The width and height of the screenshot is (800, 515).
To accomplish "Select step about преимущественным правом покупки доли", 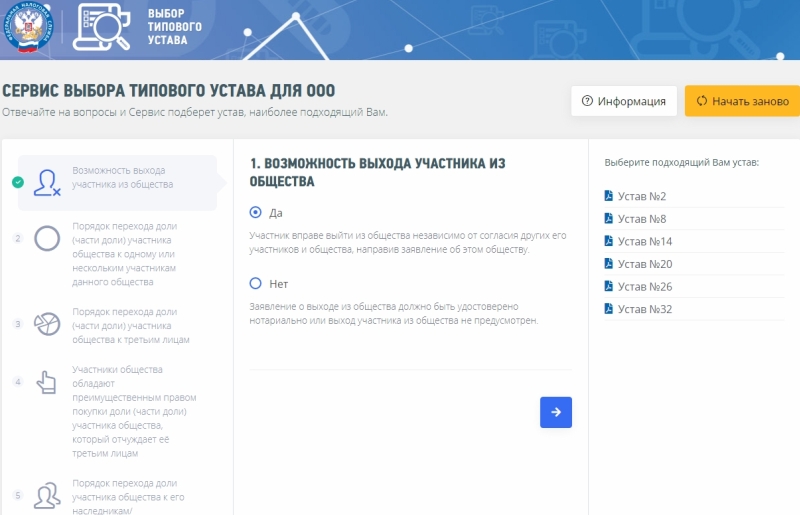I will pyautogui.click(x=134, y=411).
